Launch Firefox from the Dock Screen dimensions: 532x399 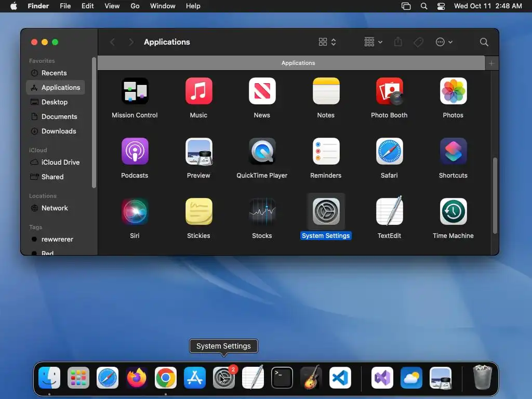pos(137,378)
